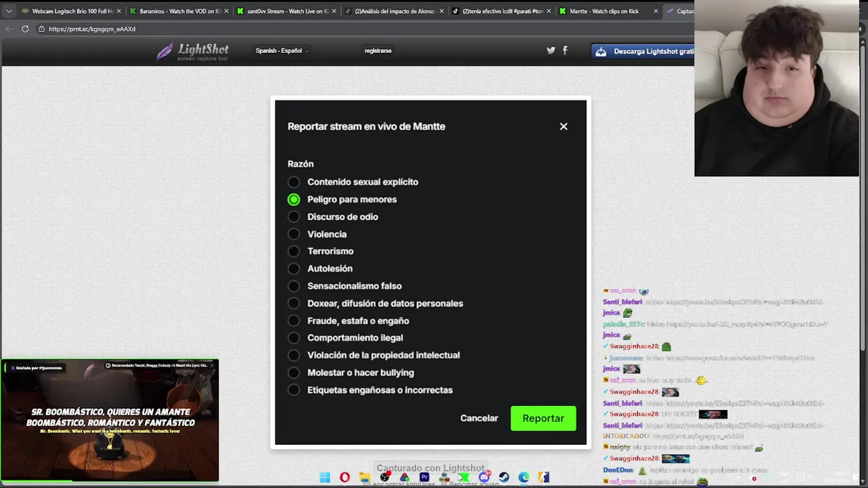Reload the page with the refresh icon
The width and height of the screenshot is (868, 488).
coord(25,28)
